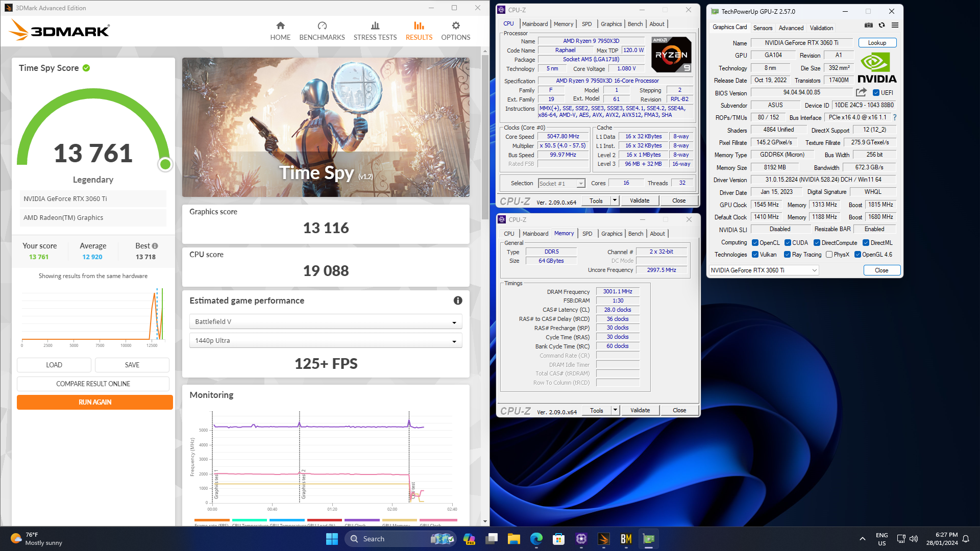Screen dimensions: 980x551
Task: Toggle the OpenCL checkbox
Action: 755,243
